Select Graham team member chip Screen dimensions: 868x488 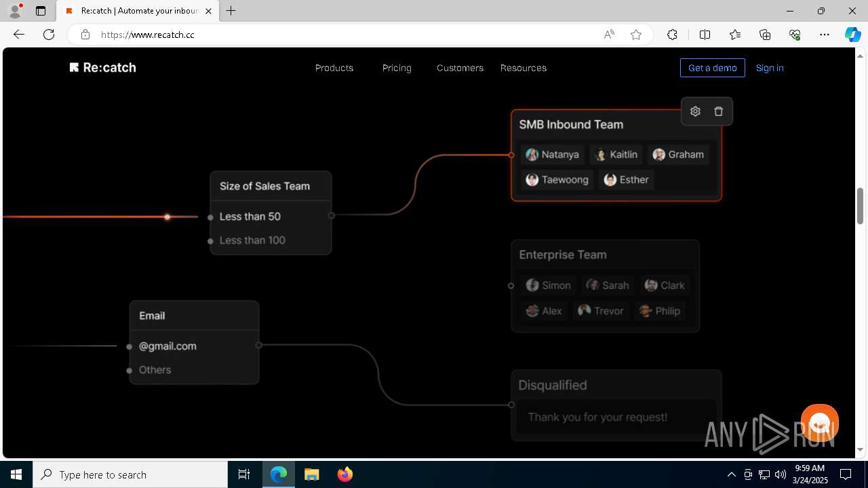pyautogui.click(x=678, y=155)
